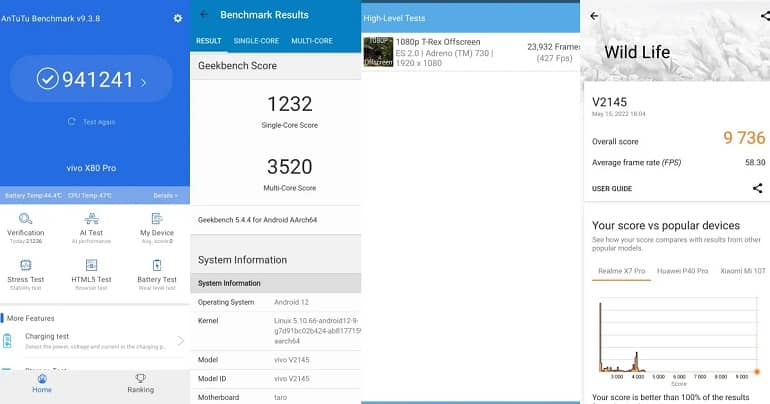
Task: Open the USER GUIDE link
Action: (612, 189)
